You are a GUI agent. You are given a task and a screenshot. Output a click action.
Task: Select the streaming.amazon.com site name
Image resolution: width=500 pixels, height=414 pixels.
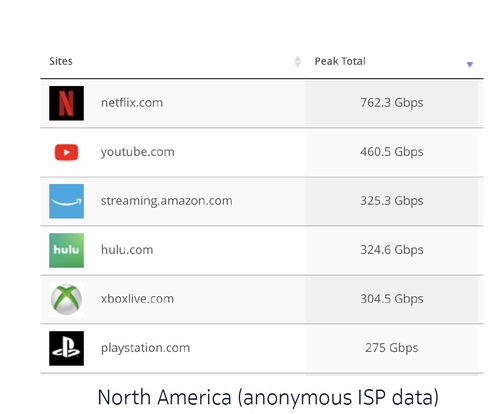(x=167, y=201)
